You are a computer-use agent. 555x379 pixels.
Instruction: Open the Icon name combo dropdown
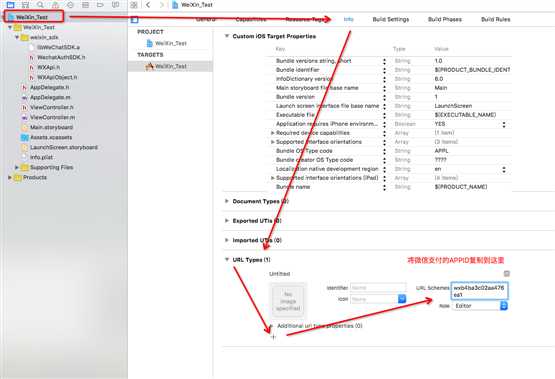[402, 299]
